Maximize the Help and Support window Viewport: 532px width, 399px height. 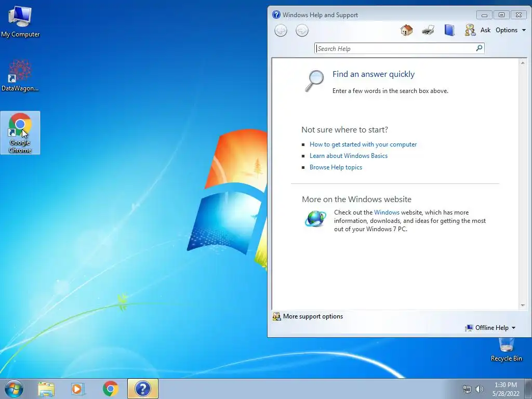(501, 15)
